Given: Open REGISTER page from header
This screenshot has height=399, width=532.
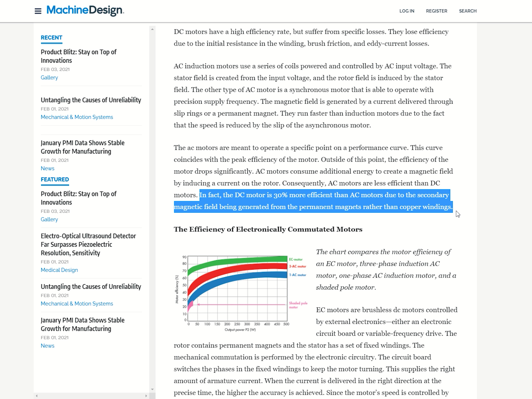Looking at the screenshot, I should [x=436, y=11].
